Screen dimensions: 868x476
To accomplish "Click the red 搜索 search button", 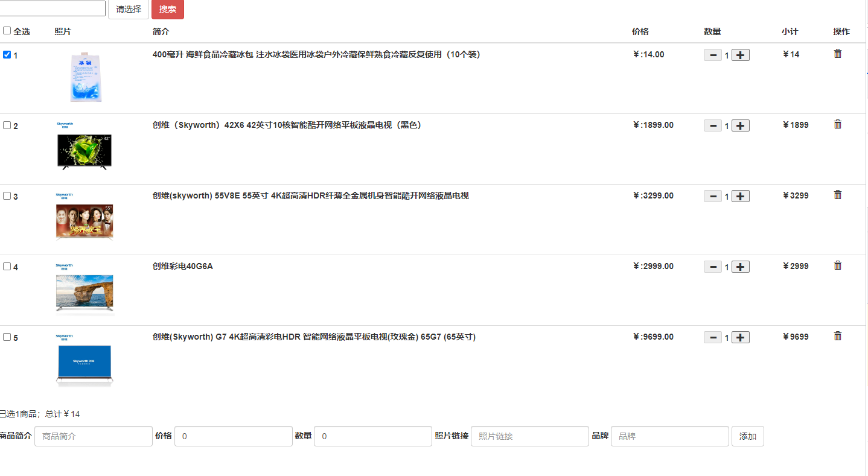I will (168, 9).
